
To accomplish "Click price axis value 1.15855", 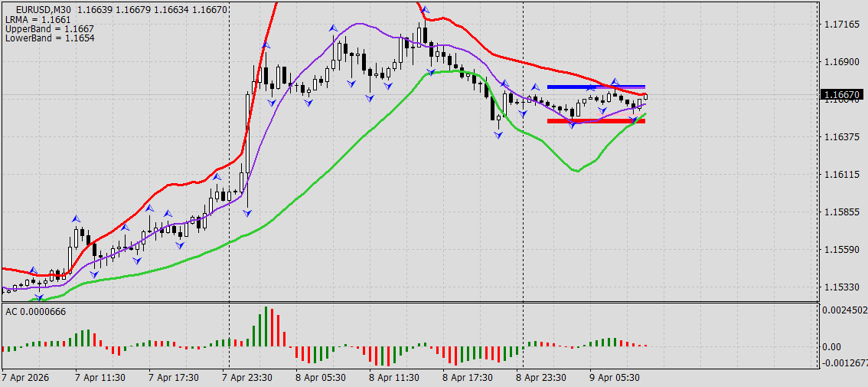I will pyautogui.click(x=841, y=212).
